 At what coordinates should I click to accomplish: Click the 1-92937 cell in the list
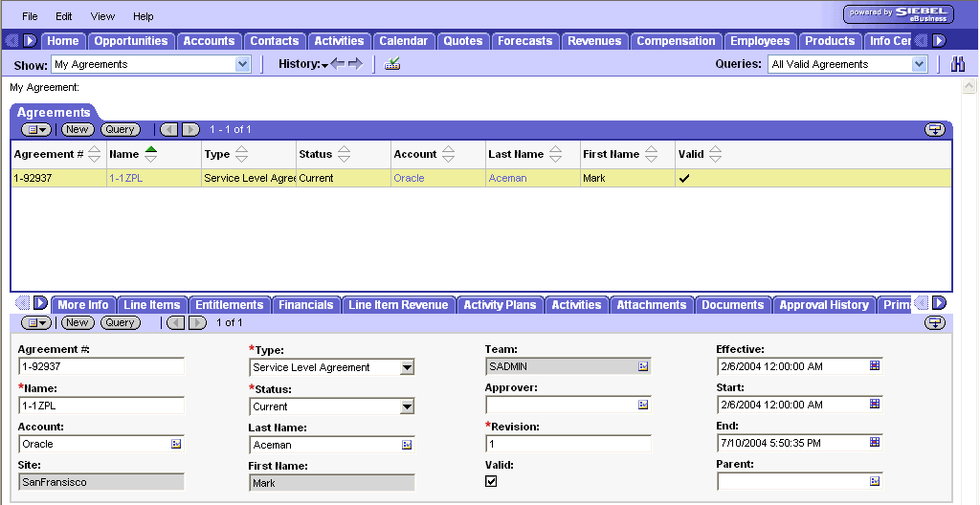click(58, 178)
